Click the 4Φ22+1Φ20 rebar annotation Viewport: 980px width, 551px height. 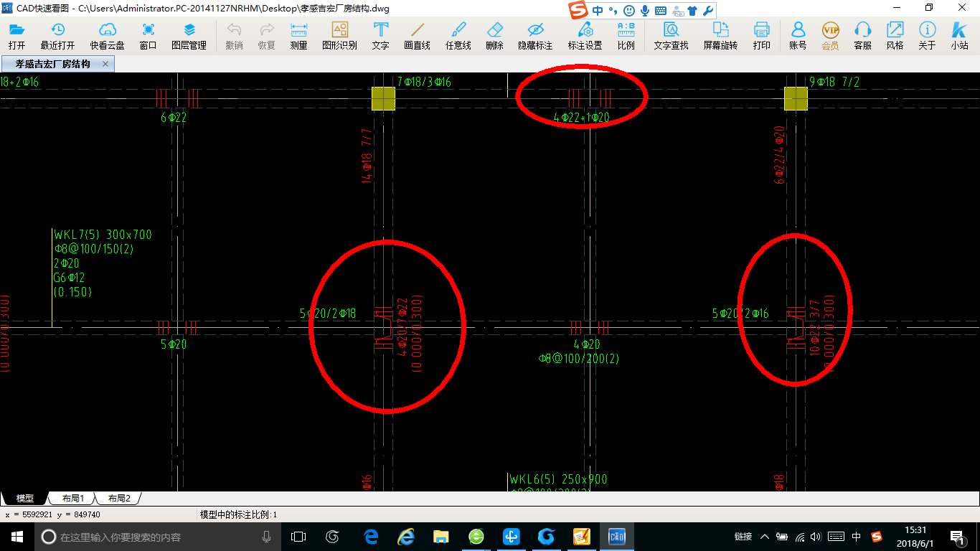[x=581, y=118]
